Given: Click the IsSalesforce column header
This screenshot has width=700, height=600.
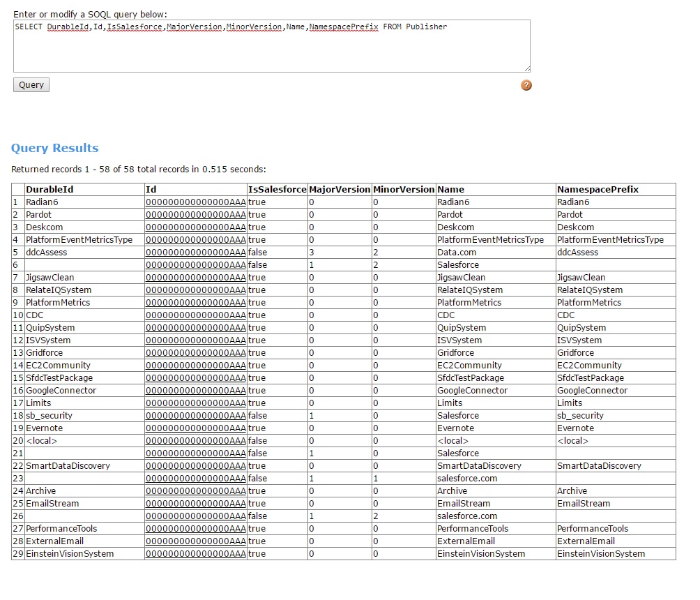Looking at the screenshot, I should tap(277, 190).
